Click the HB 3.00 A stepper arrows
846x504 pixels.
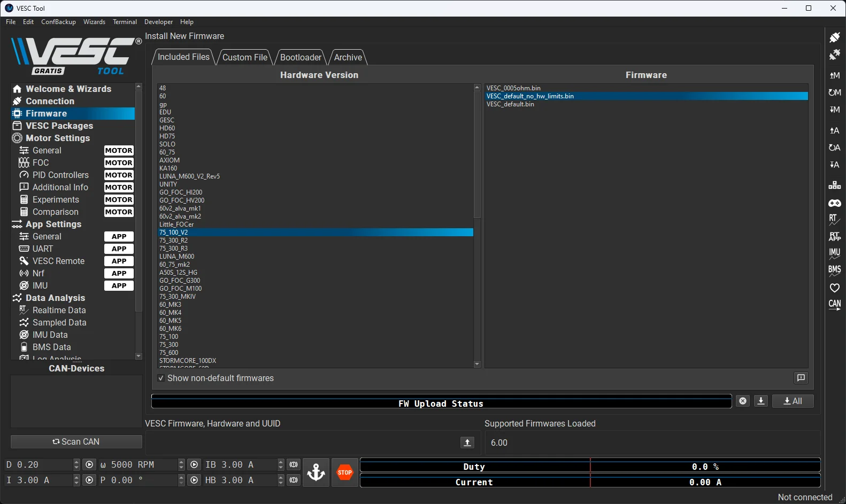pyautogui.click(x=281, y=480)
